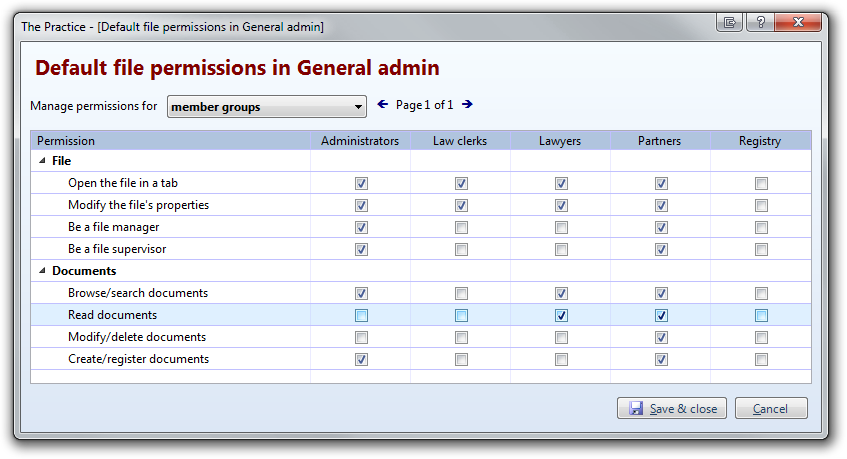Go to the previous page arrow
This screenshot has height=459, width=847.
(x=382, y=104)
